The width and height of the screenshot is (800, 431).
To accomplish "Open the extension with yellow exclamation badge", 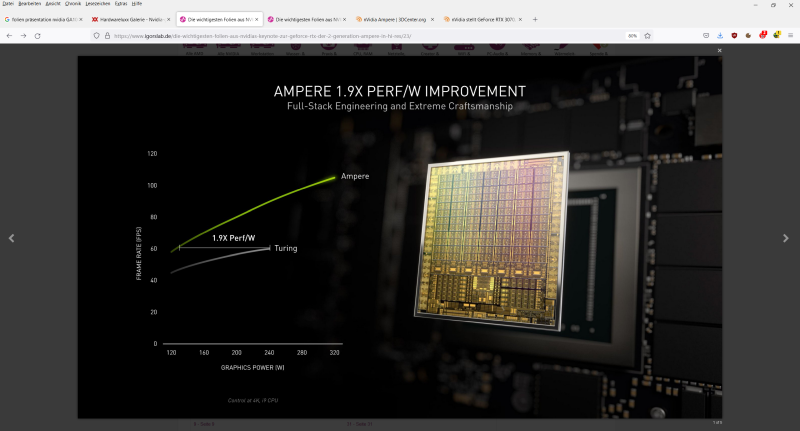I will point(777,35).
